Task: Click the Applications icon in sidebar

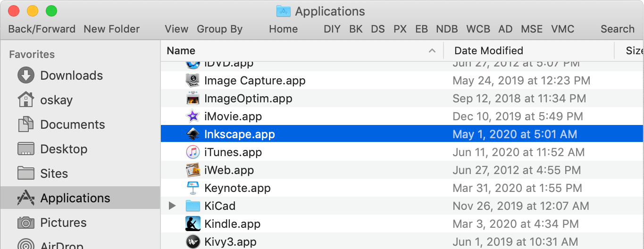Action: point(26,198)
